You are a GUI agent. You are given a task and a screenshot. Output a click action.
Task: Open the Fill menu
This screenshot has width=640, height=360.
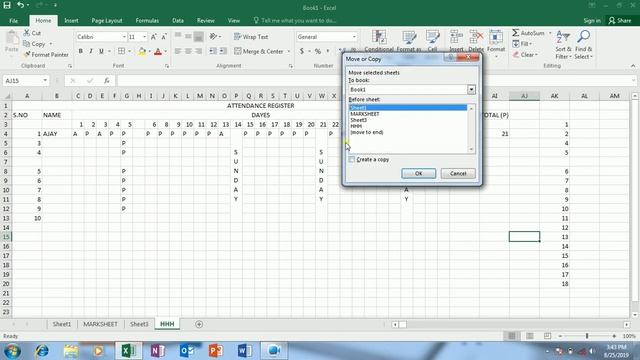click(522, 44)
